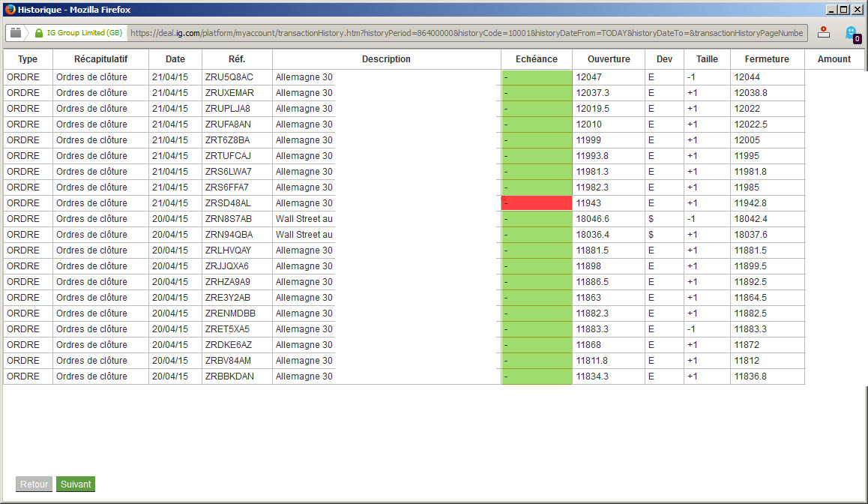The image size is (868, 504).
Task: Click the Amount column header
Action: coord(834,59)
